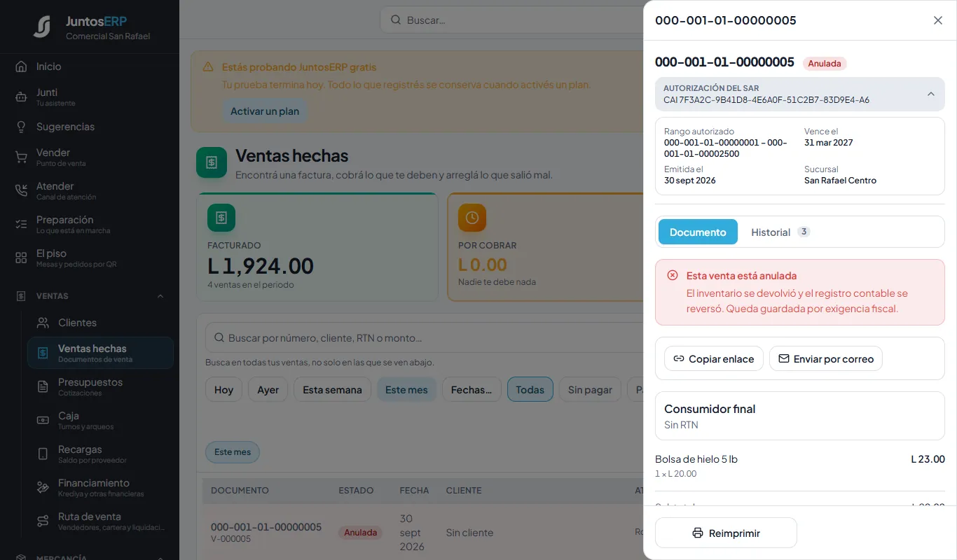Toggle the Este mes filter chip

coord(406,390)
